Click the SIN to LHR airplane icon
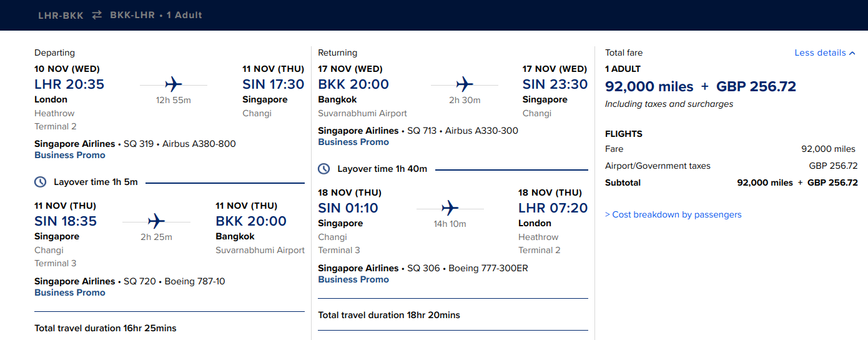 450,208
